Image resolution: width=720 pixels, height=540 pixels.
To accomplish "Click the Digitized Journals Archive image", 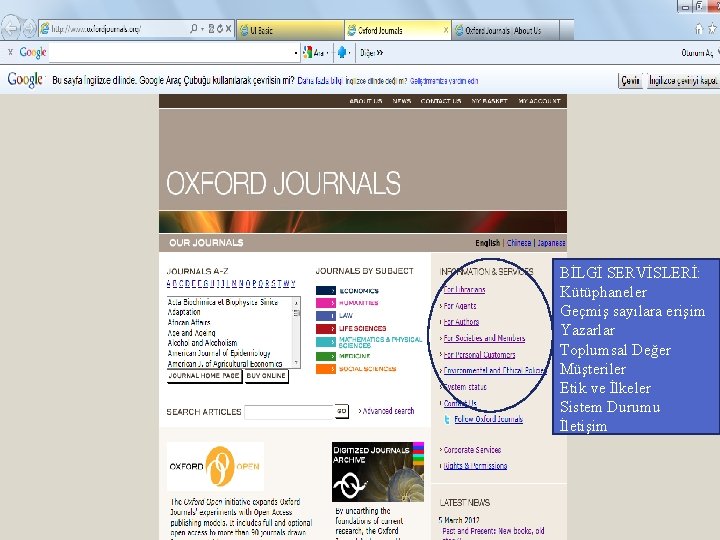I will click(x=378, y=472).
